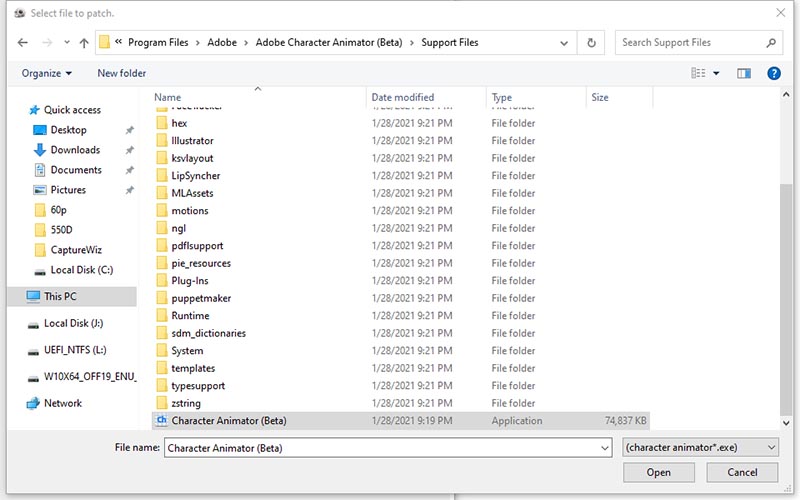Viewport: 800px width, 500px height.
Task: Select the ksvlayout folder icon
Action: coord(162,158)
